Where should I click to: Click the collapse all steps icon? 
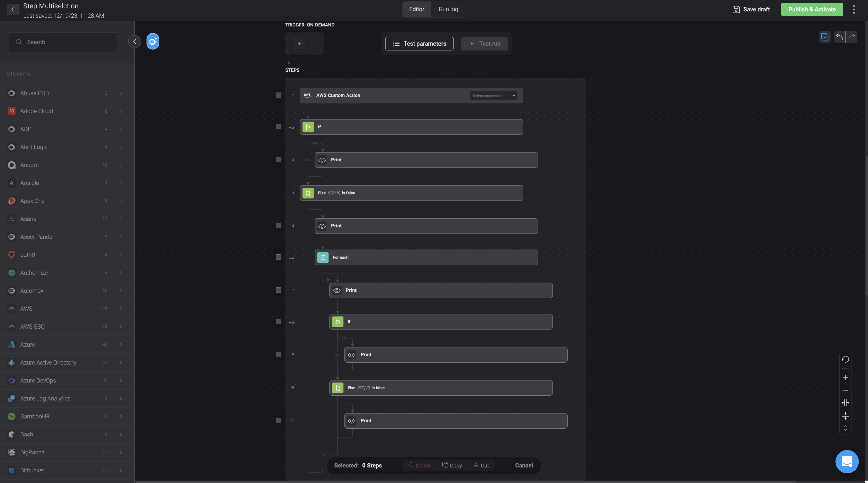(845, 428)
